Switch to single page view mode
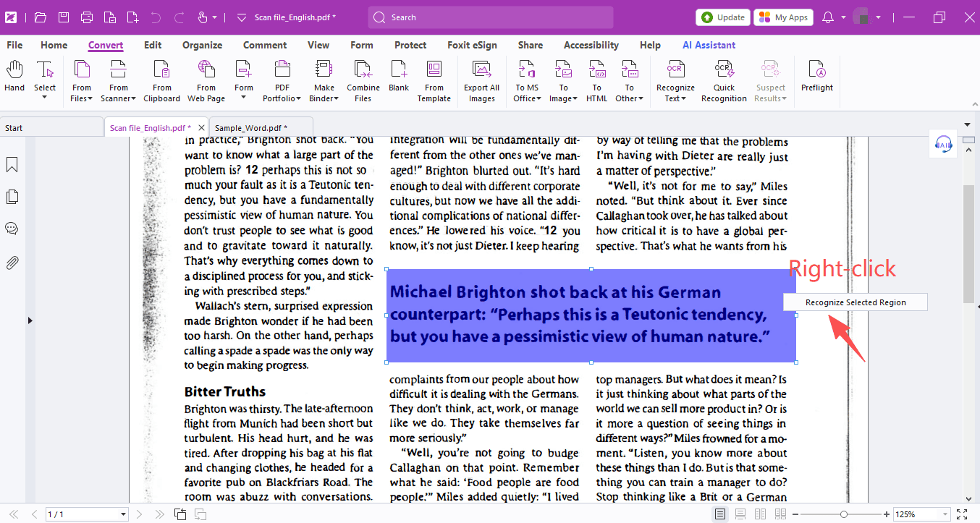The width and height of the screenshot is (980, 523). click(x=720, y=514)
